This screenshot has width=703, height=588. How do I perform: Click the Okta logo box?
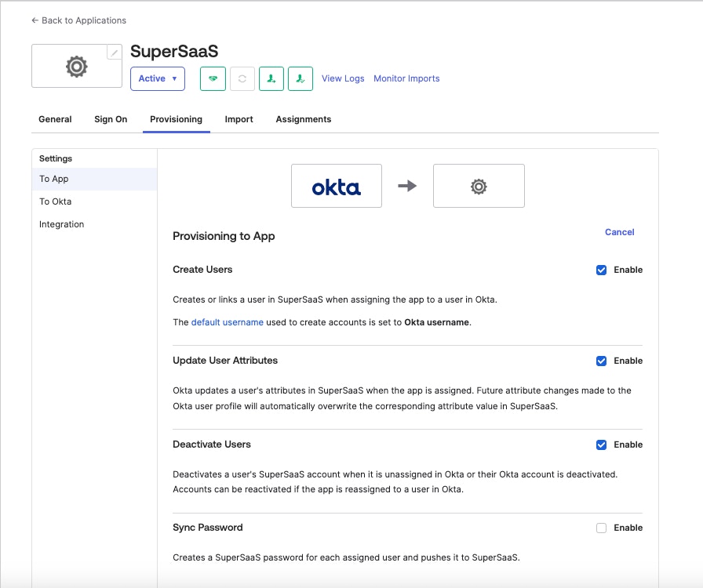point(337,186)
